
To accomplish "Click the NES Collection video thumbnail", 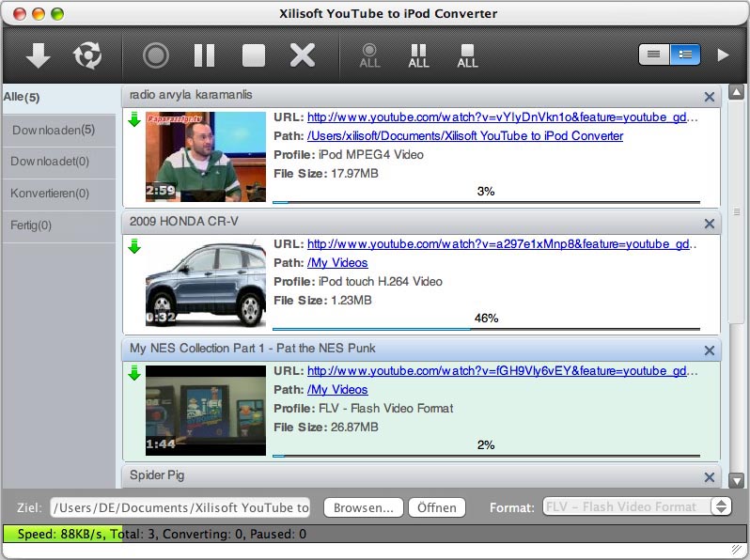I will 206,411.
